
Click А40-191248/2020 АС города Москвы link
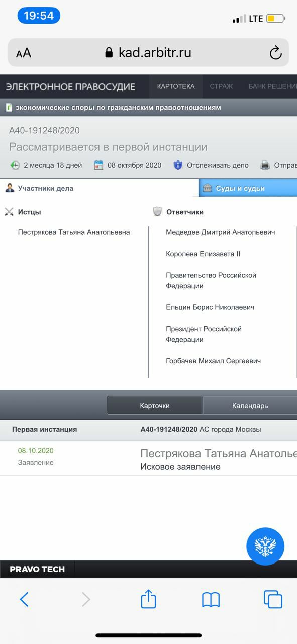pyautogui.click(x=201, y=429)
